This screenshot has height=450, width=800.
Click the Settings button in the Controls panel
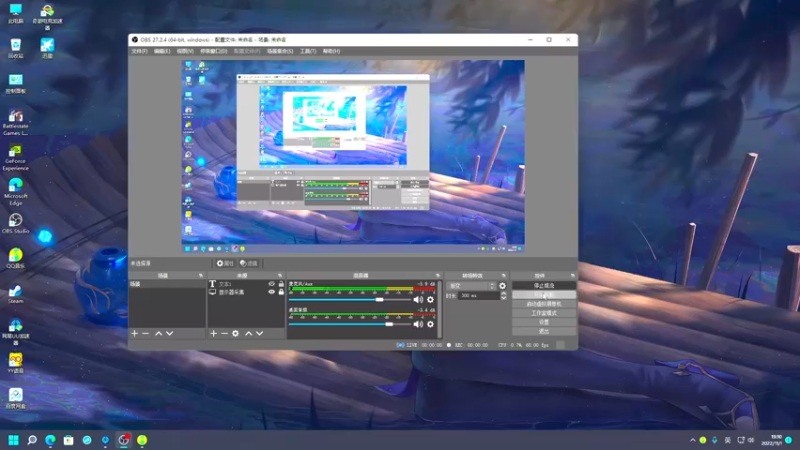544,322
